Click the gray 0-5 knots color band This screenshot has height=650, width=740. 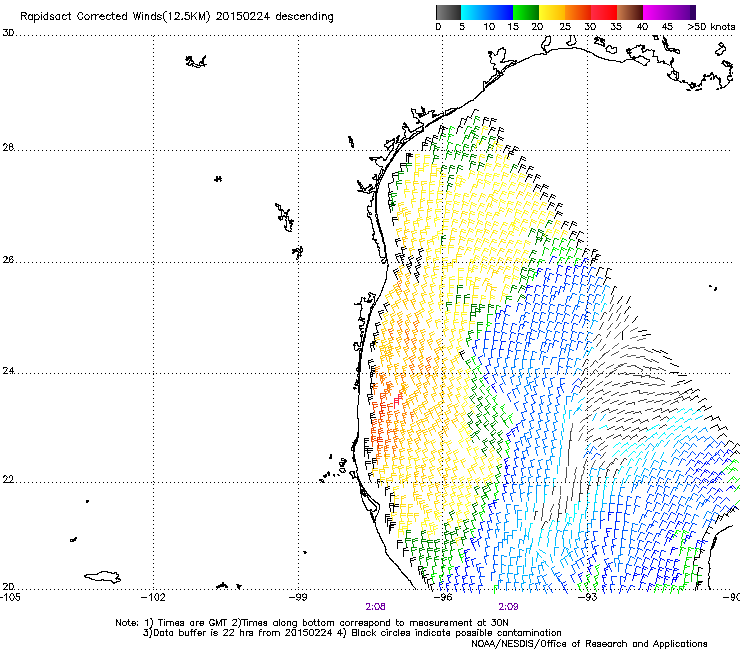coord(448,12)
